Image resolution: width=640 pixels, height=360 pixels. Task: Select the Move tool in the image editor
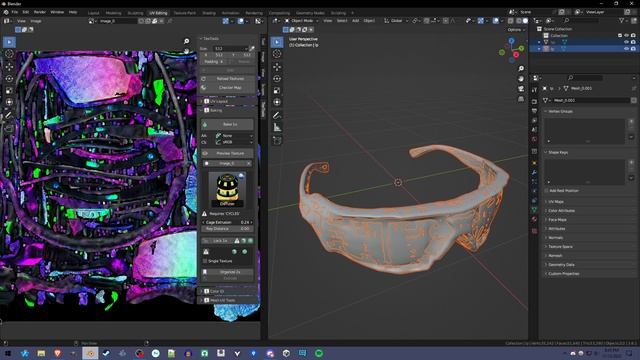(9, 67)
